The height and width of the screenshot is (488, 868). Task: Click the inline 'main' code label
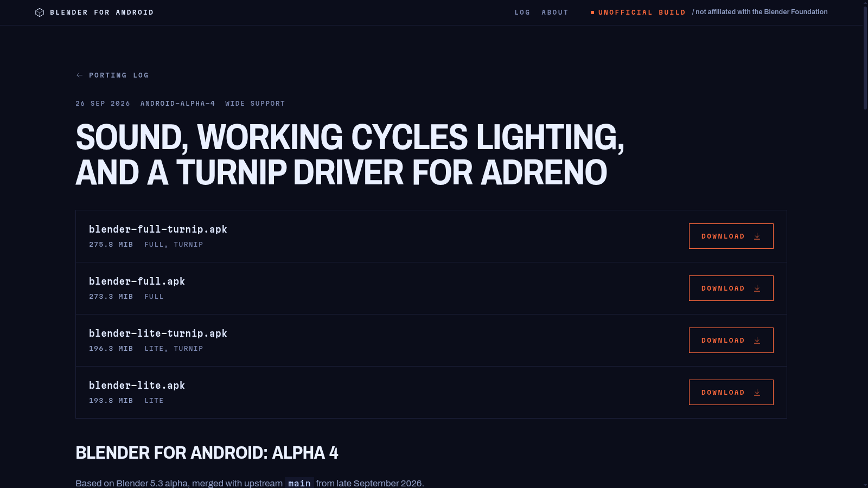point(299,483)
